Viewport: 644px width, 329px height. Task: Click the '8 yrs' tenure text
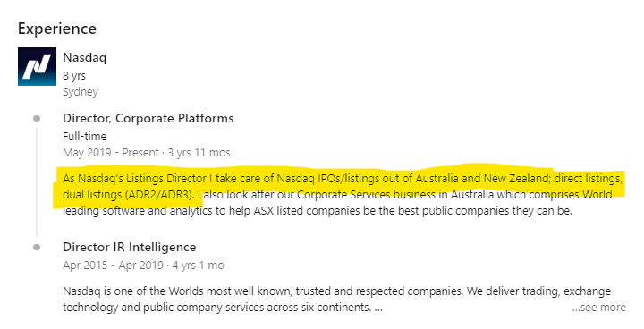pos(74,76)
